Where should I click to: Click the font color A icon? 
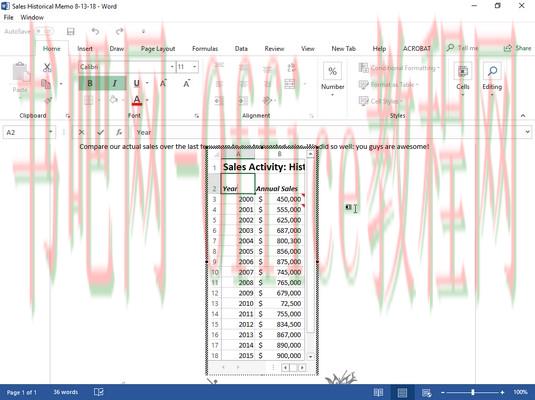pos(137,100)
